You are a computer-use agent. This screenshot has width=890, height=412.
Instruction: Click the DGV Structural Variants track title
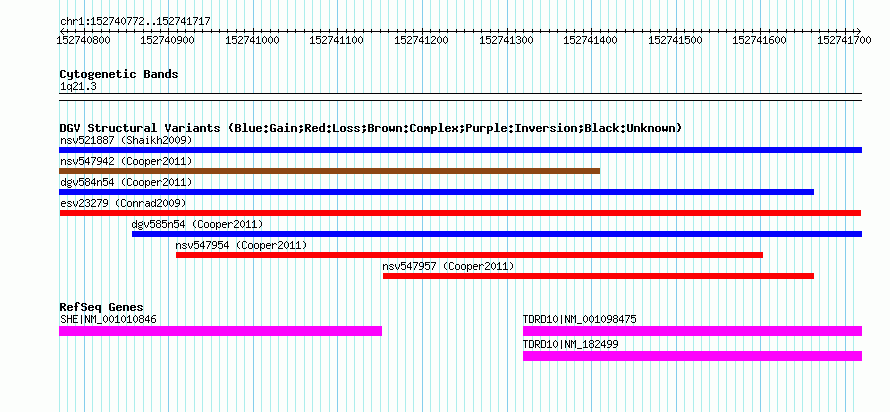(x=371, y=128)
